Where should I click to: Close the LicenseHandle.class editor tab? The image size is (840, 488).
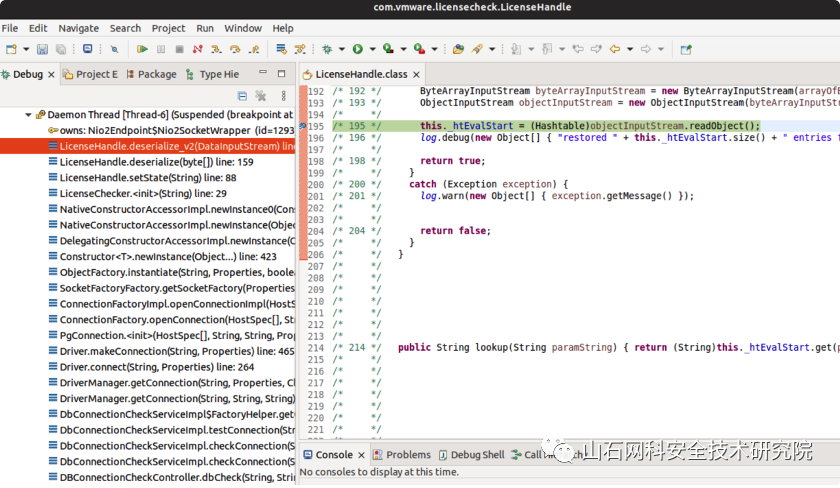point(416,74)
